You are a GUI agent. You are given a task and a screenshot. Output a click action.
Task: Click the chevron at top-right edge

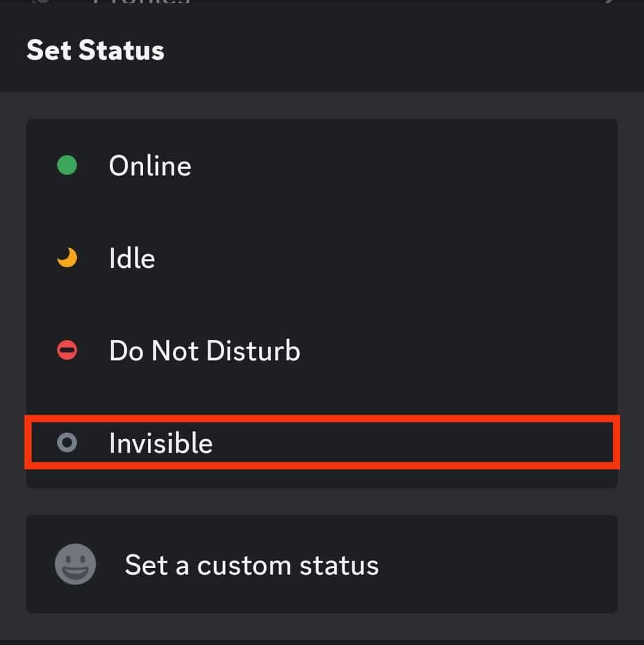coord(607,2)
